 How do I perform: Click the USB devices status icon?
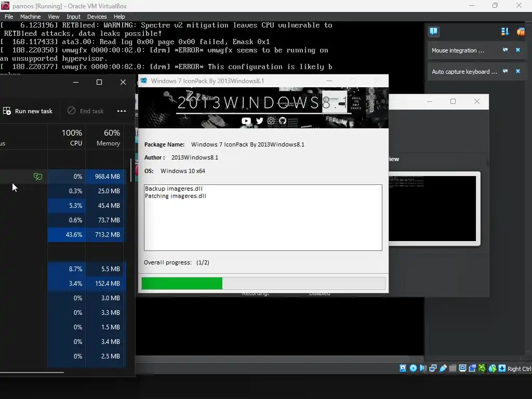(x=443, y=368)
